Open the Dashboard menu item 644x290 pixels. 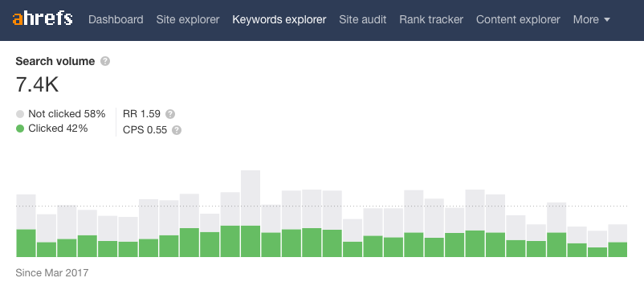[116, 19]
